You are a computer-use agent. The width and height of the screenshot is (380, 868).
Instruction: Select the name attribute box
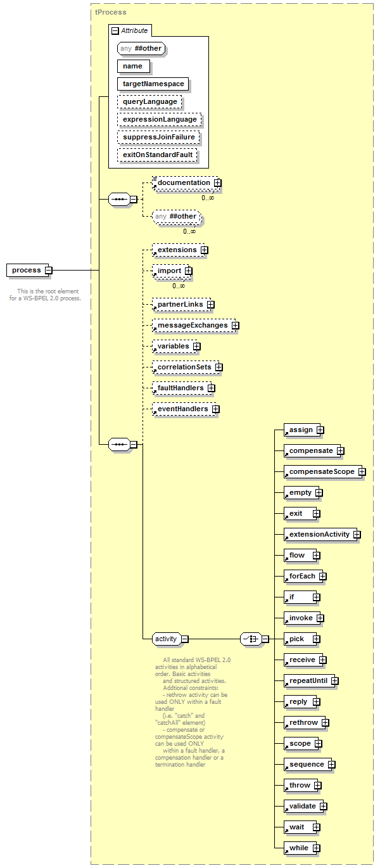(133, 66)
